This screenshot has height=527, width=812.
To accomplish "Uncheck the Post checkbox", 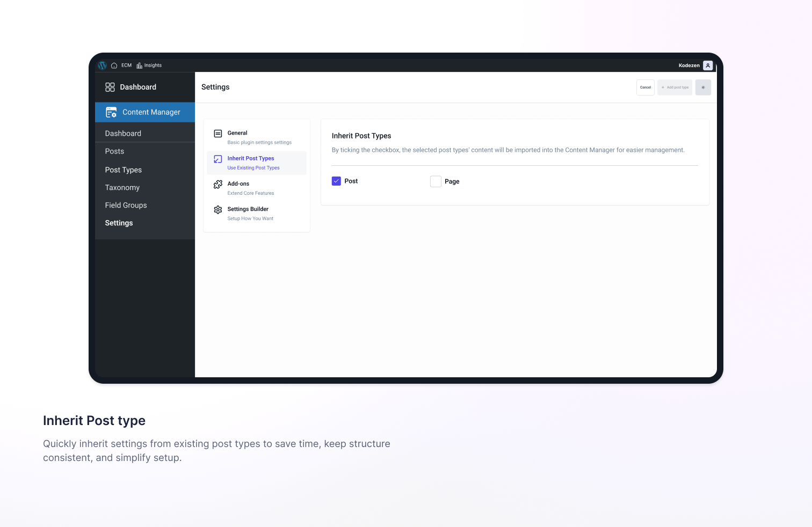I will 336,181.
